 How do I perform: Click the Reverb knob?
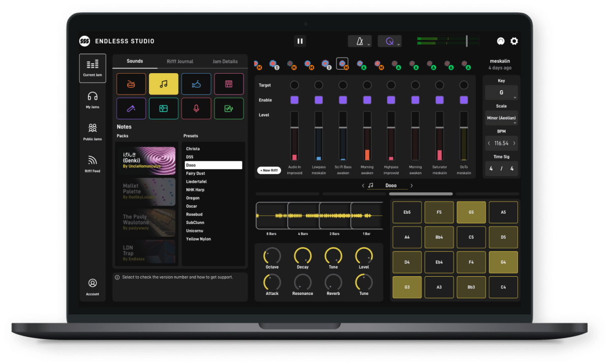[x=333, y=282]
